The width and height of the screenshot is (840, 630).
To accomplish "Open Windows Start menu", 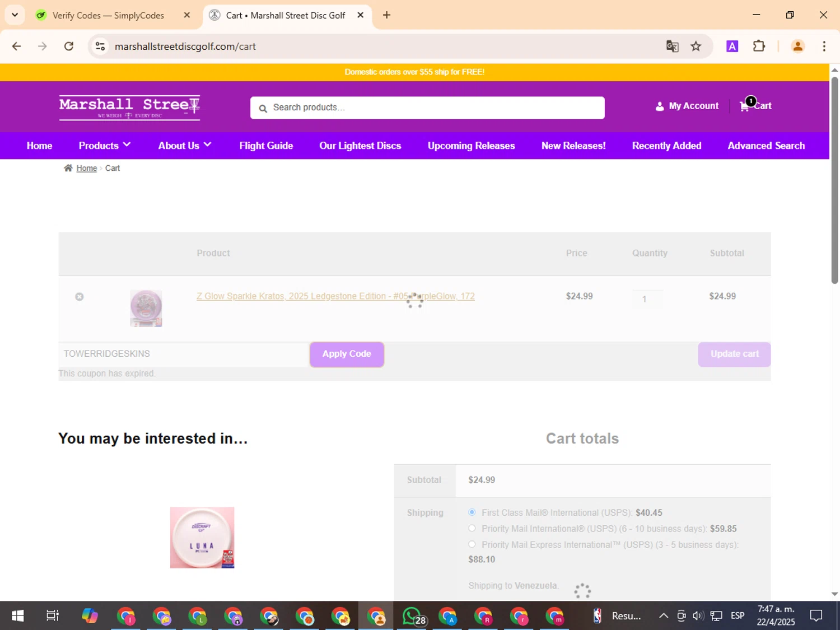I will [x=17, y=616].
